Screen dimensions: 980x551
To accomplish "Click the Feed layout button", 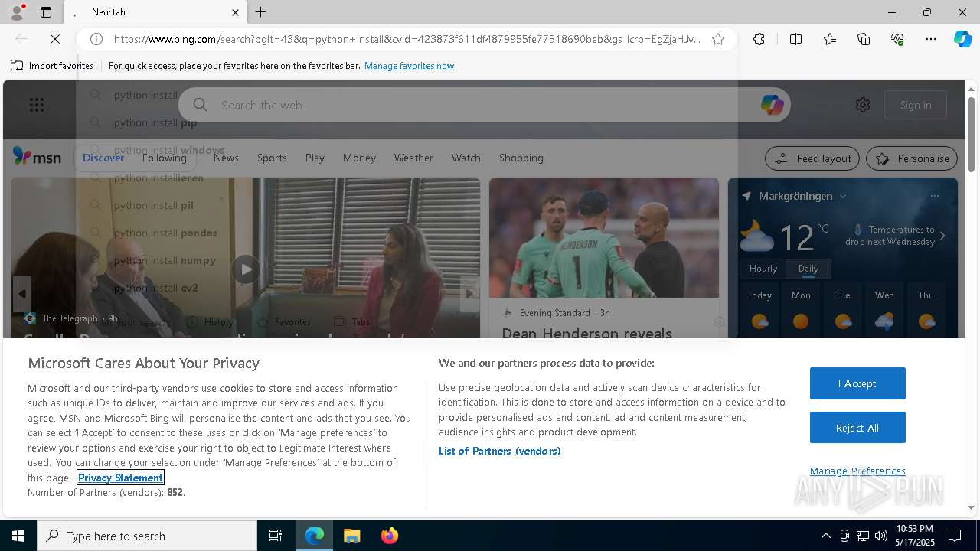I will point(813,158).
